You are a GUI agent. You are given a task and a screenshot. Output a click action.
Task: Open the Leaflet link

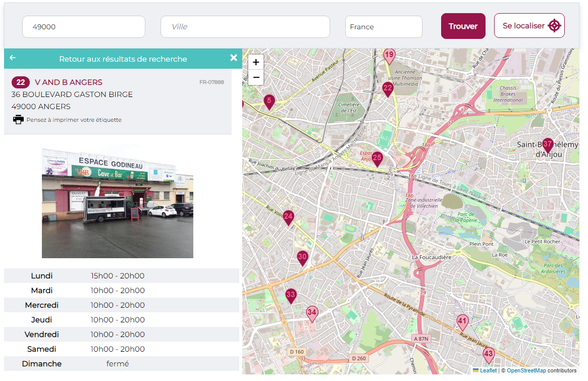[488, 370]
